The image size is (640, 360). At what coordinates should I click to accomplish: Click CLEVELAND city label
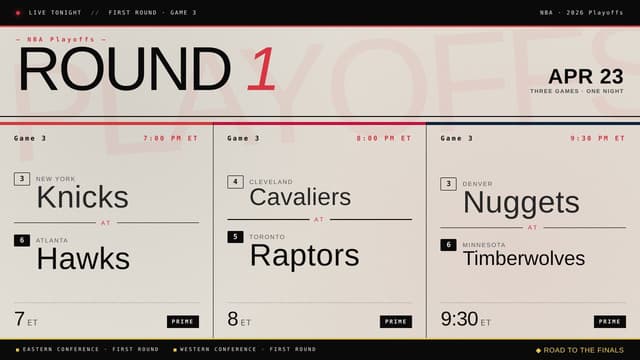[x=271, y=182]
